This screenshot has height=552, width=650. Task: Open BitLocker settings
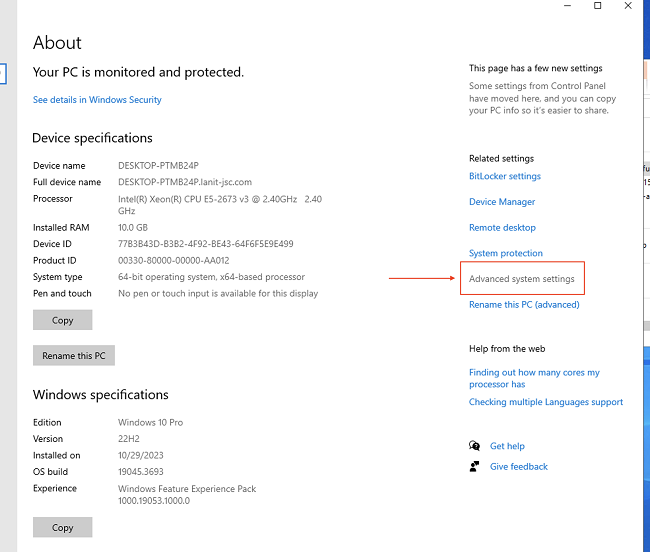pyautogui.click(x=504, y=176)
